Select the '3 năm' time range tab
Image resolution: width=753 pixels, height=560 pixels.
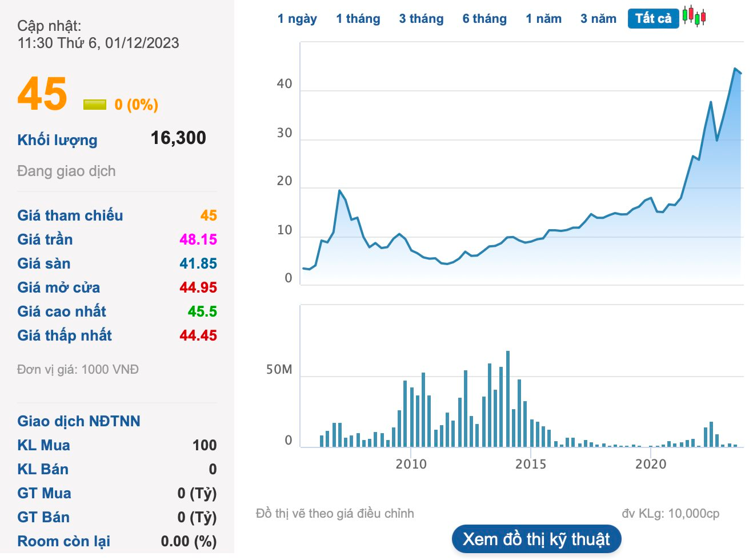coord(599,19)
